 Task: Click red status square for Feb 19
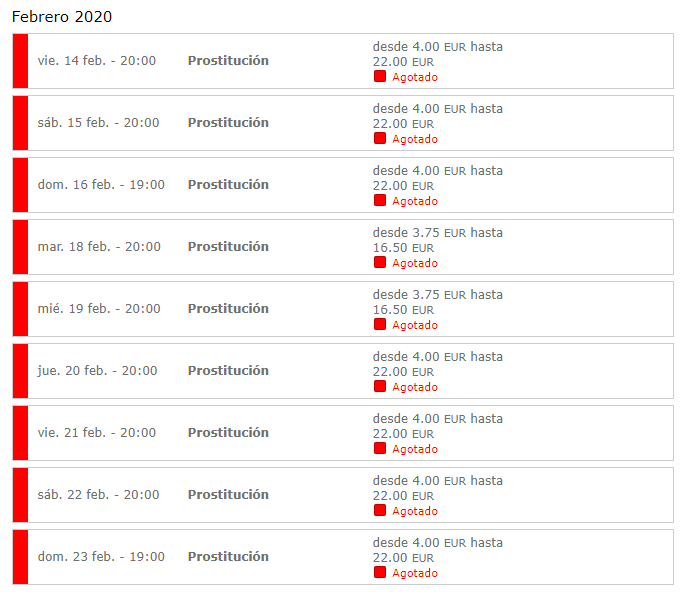coord(380,324)
